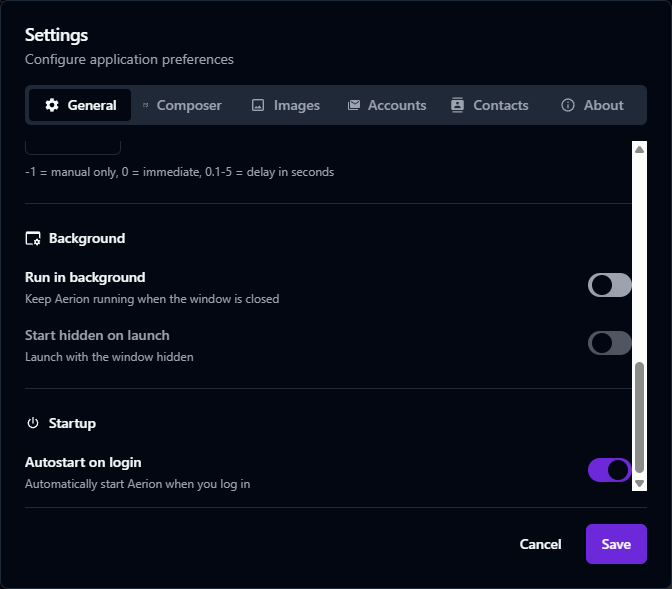This screenshot has width=672, height=589.
Task: Click the Background section window icon
Action: pos(33,239)
